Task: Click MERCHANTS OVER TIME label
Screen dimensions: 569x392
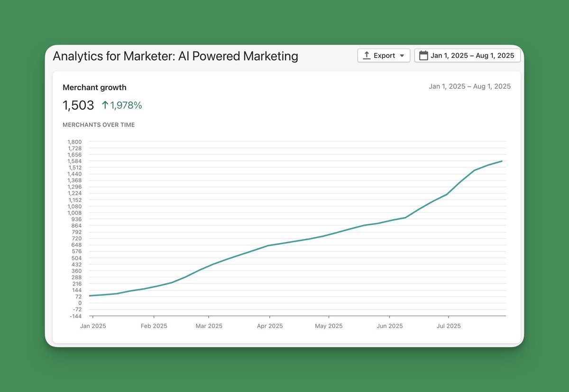Action: [99, 125]
